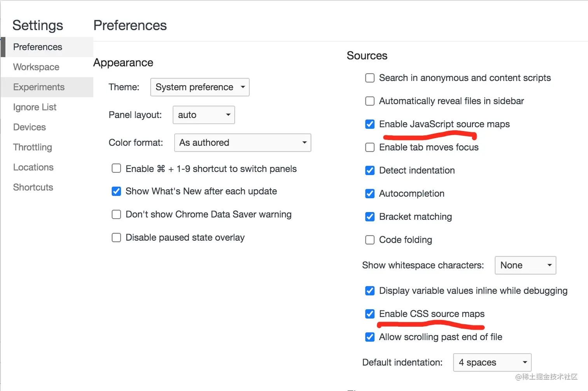Check Disable paused state overlay

pyautogui.click(x=116, y=238)
